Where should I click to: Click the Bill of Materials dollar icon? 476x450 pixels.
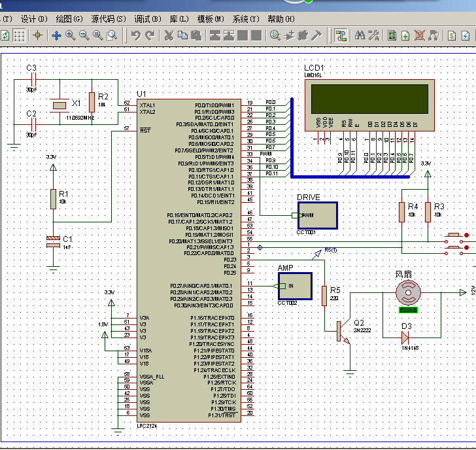click(452, 35)
